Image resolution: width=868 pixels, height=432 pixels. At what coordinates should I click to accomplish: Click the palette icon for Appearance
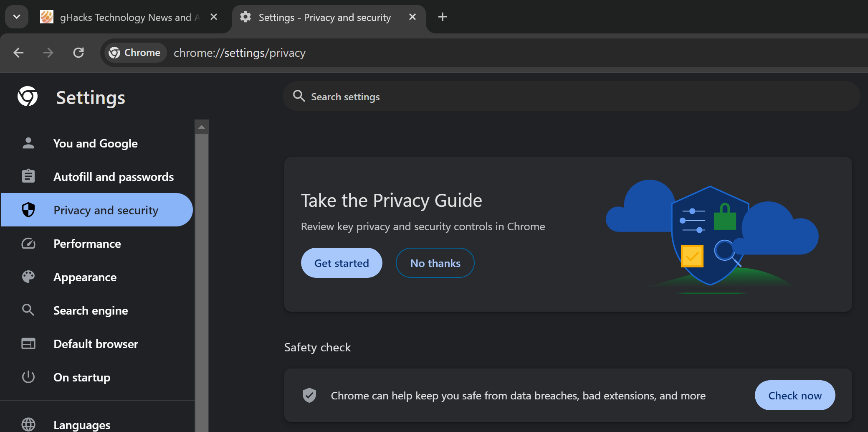click(28, 277)
